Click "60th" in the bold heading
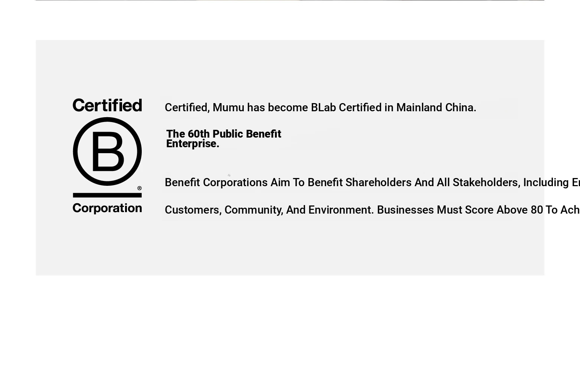Viewport: 580px width, 392px height. pyautogui.click(x=199, y=134)
